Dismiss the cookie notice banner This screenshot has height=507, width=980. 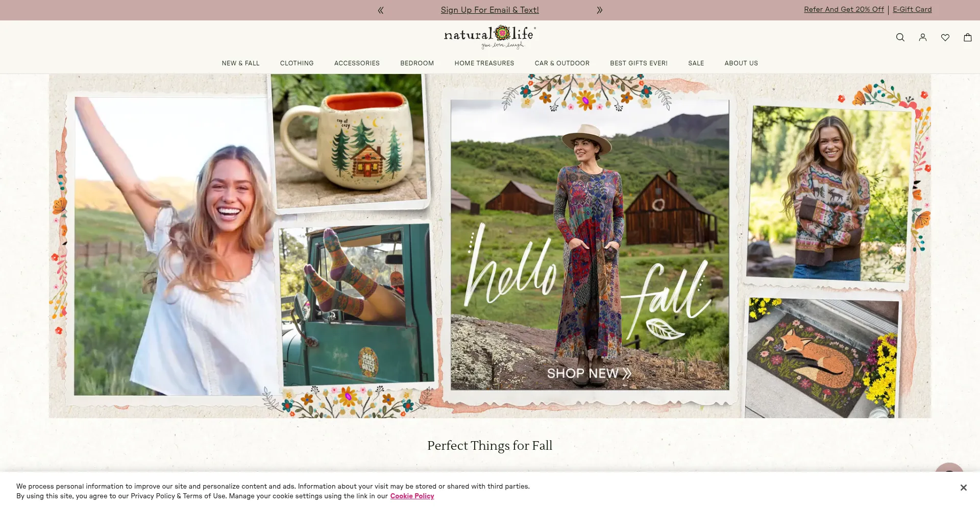tap(963, 488)
